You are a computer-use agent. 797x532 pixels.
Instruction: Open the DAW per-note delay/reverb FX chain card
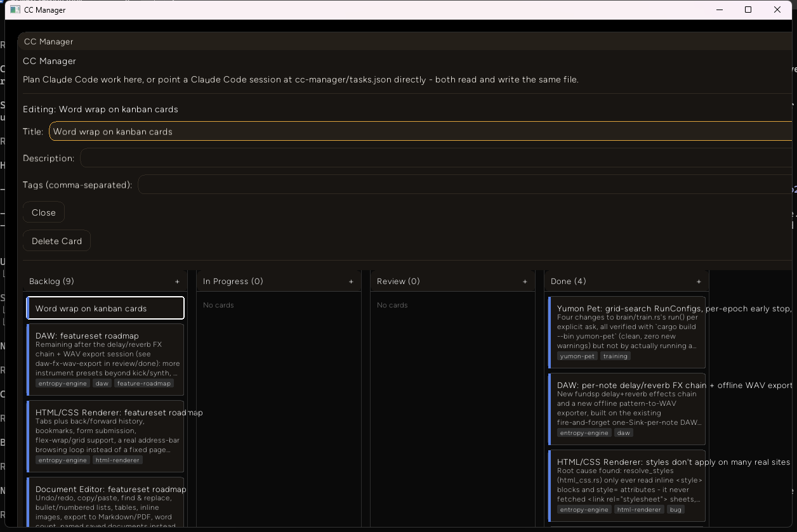pyautogui.click(x=627, y=409)
